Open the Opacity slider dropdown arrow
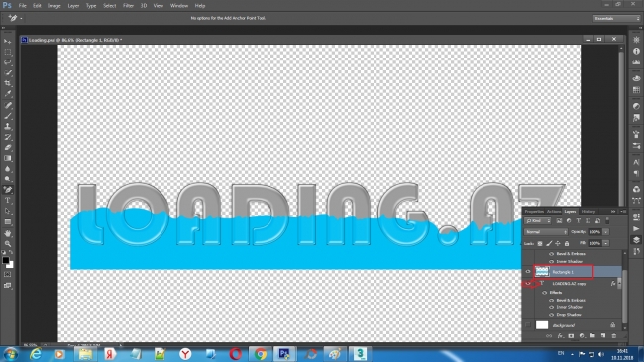The height and width of the screenshot is (362, 644). click(605, 232)
